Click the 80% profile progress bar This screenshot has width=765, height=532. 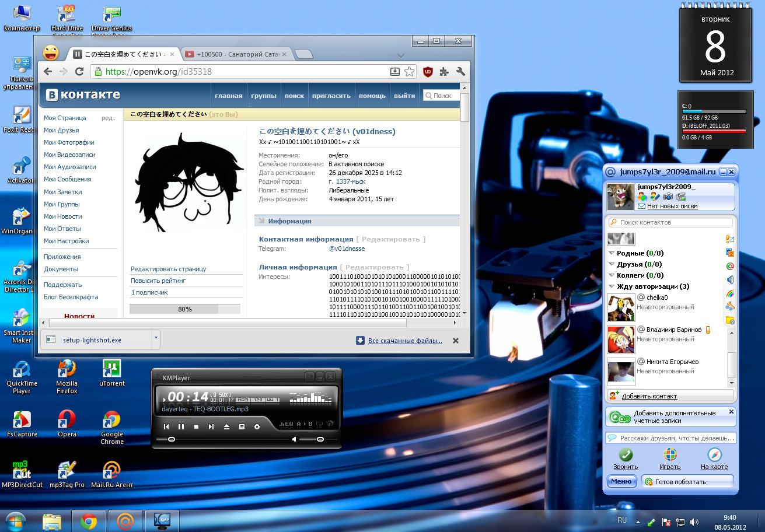(x=185, y=309)
